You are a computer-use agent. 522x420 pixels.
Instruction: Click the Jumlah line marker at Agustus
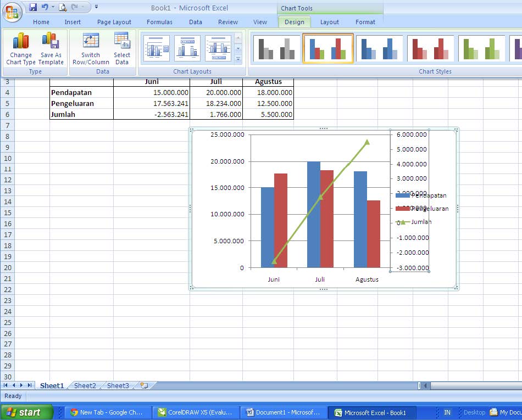pos(367,142)
